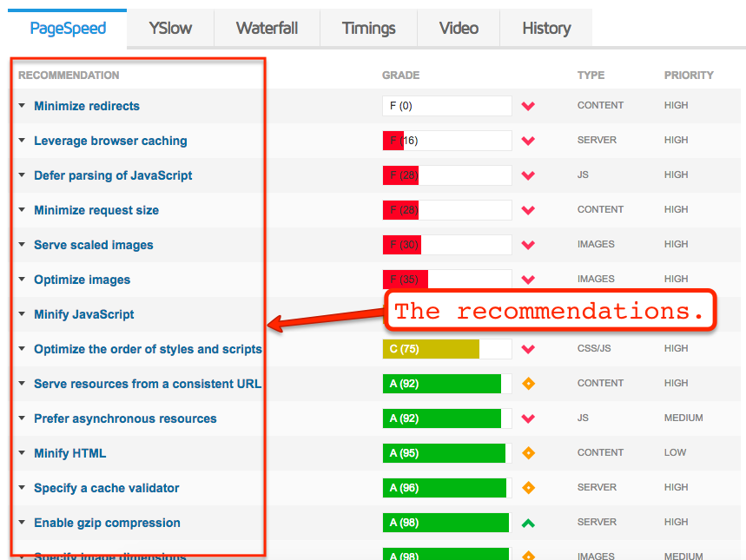The height and width of the screenshot is (560, 746).
Task: Expand the Leverage browser caching disclosure triangle
Action: (22, 141)
